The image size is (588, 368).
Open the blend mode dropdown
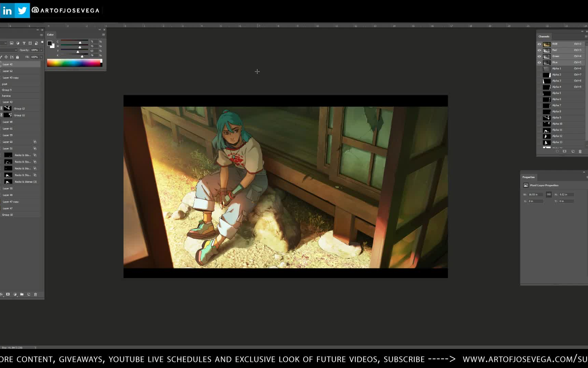9,50
